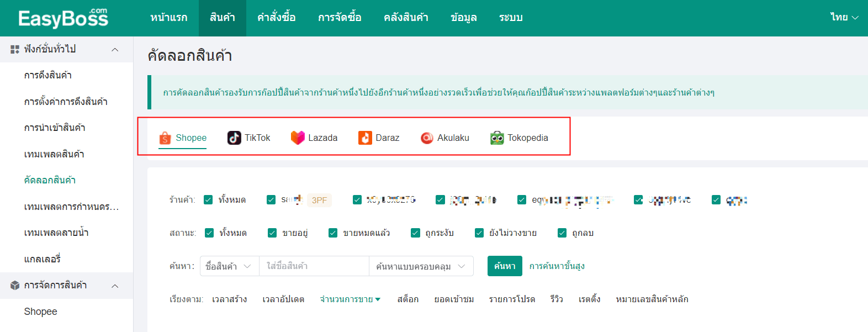Sort by รายการโปรด
The width and height of the screenshot is (868, 332).
(x=512, y=299)
